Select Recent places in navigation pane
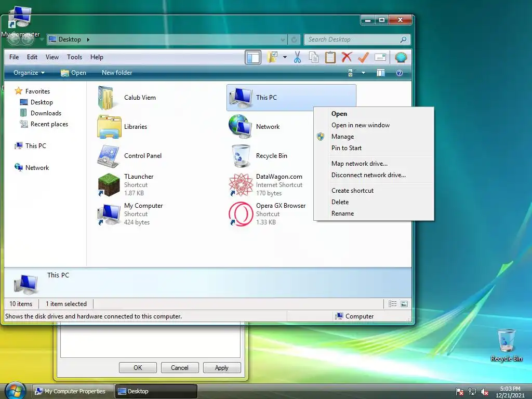The width and height of the screenshot is (532, 399). [x=44, y=124]
